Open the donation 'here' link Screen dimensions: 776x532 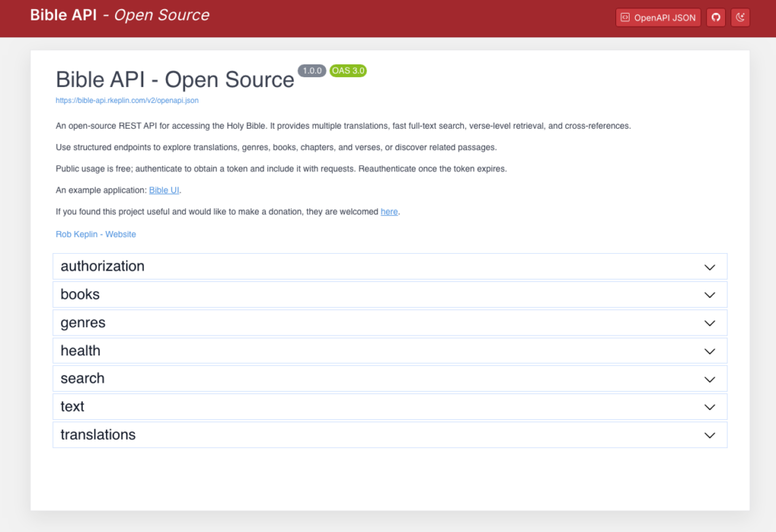pyautogui.click(x=389, y=212)
